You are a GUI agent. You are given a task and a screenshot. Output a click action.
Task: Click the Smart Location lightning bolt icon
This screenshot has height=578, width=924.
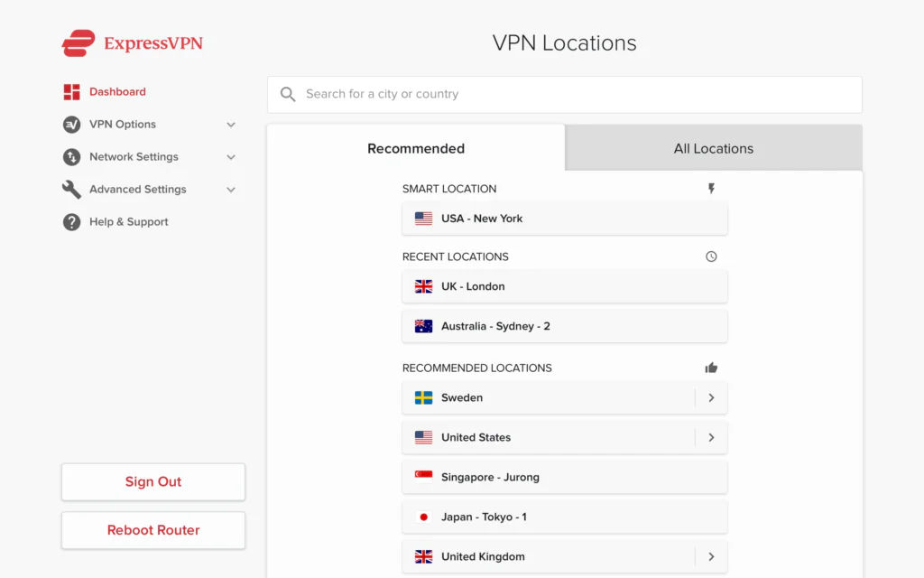[x=711, y=188]
